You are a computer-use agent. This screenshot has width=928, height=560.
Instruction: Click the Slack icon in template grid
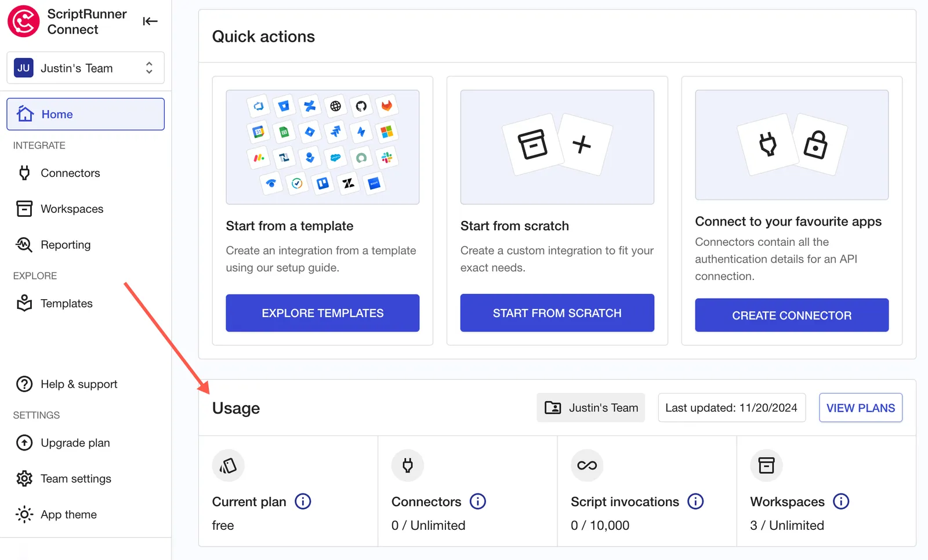[x=387, y=157]
